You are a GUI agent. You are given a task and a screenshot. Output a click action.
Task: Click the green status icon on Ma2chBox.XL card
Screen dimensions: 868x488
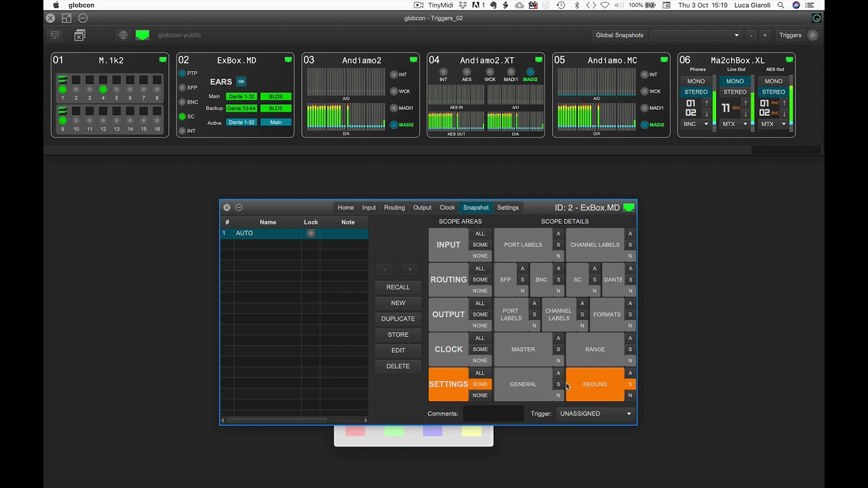click(789, 60)
